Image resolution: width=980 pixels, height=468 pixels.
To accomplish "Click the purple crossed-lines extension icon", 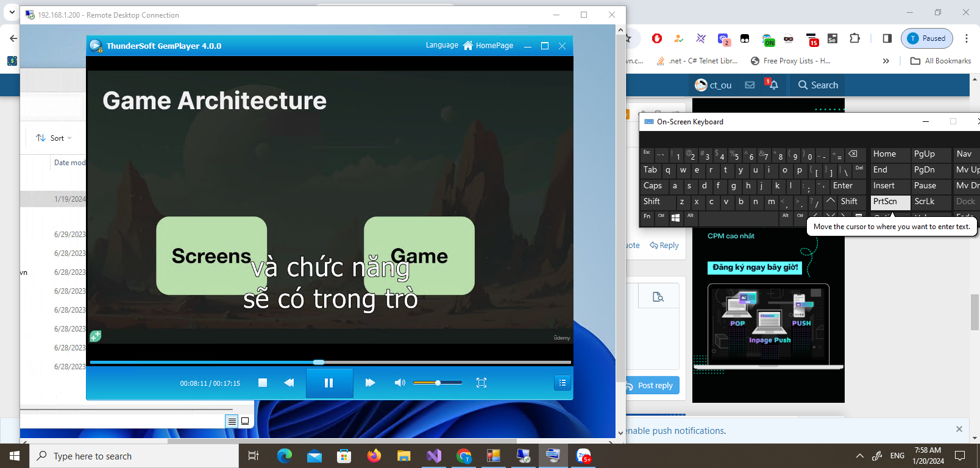I will [x=701, y=38].
